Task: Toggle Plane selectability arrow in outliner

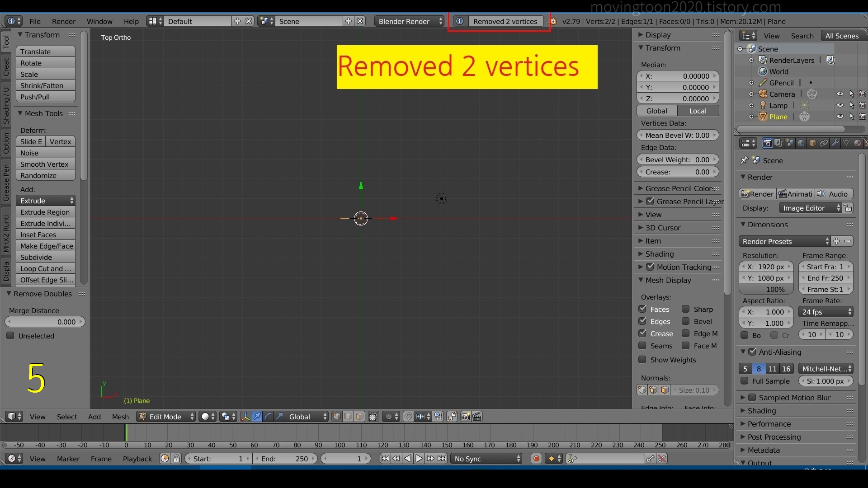Action: coord(852,117)
